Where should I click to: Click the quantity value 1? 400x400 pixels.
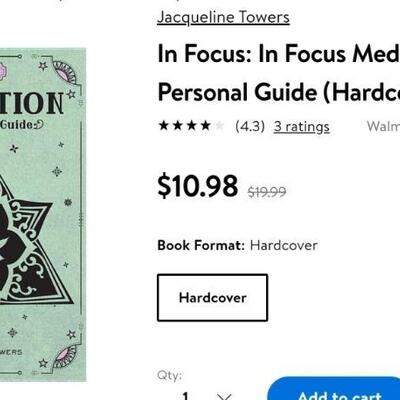point(186,396)
